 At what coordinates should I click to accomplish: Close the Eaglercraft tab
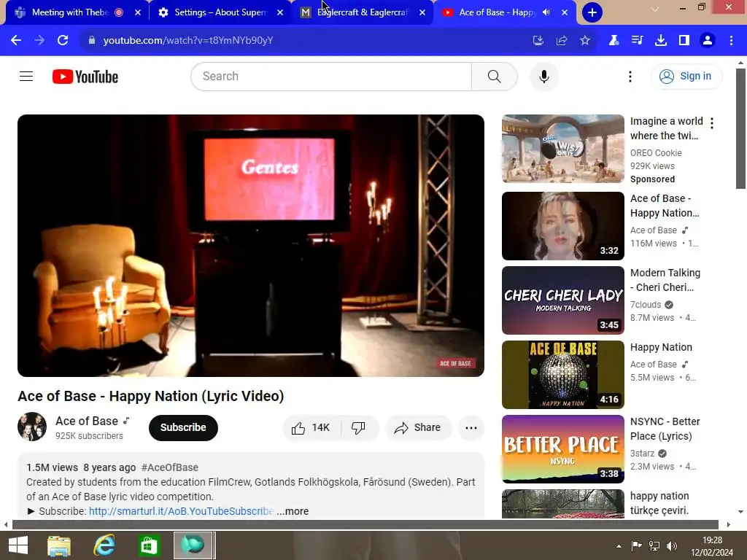pyautogui.click(x=422, y=12)
